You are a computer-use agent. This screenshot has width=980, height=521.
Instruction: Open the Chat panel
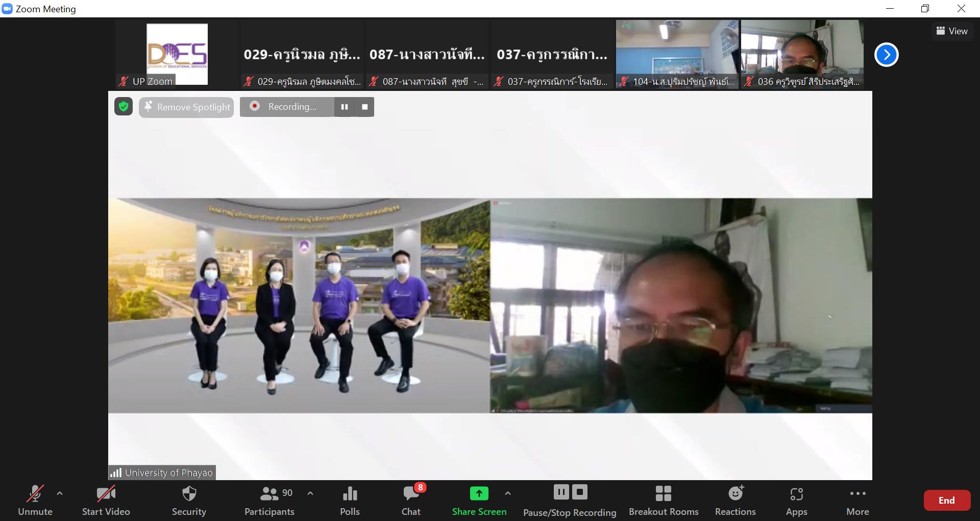411,500
